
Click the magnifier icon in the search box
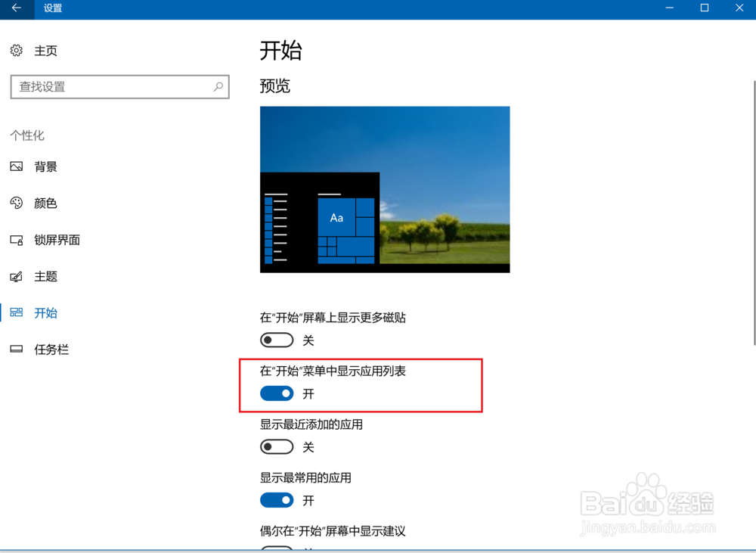tap(218, 87)
